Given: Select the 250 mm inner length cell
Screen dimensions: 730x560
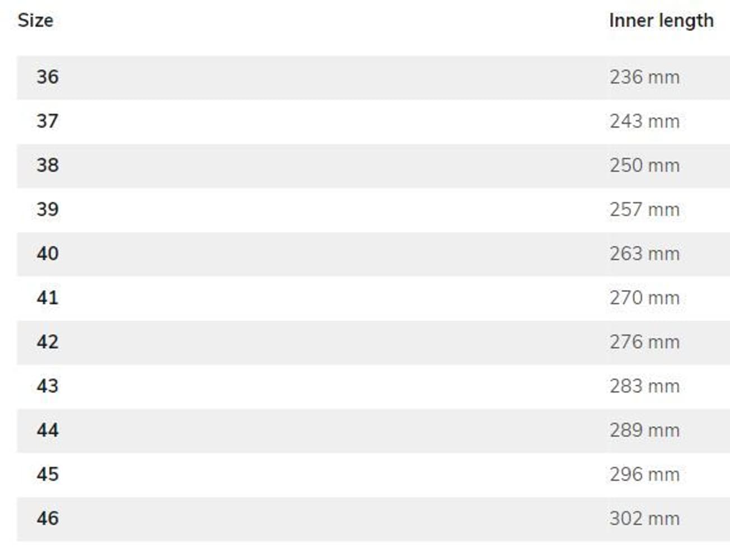Looking at the screenshot, I should click(644, 165).
